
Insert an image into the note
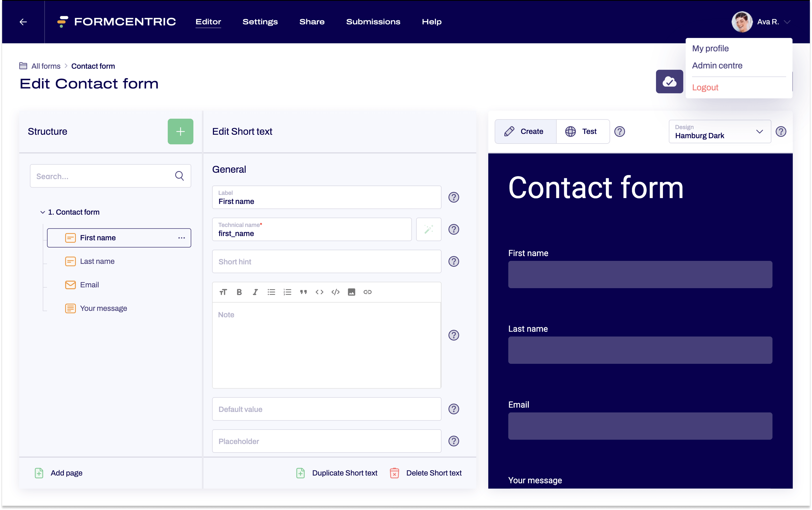352,292
